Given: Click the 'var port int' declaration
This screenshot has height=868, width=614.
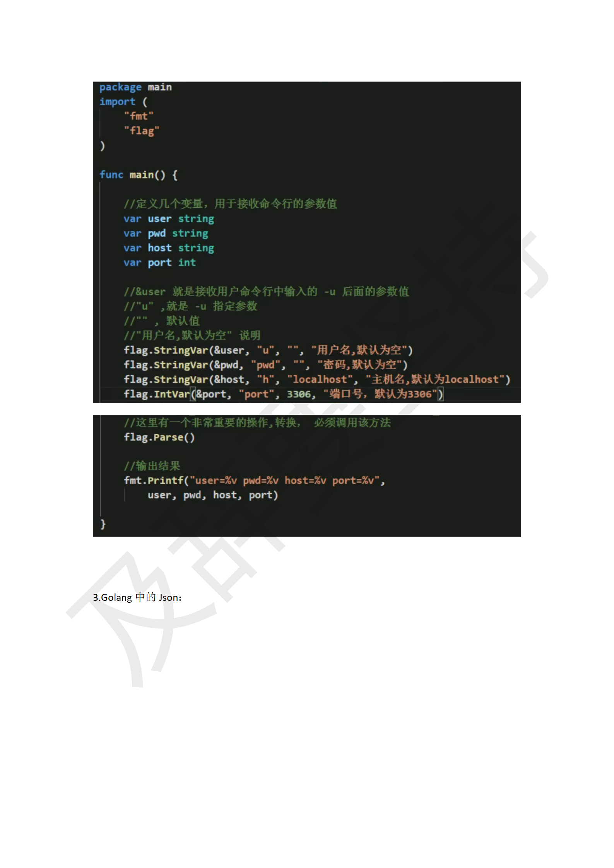Looking at the screenshot, I should pyautogui.click(x=159, y=263).
